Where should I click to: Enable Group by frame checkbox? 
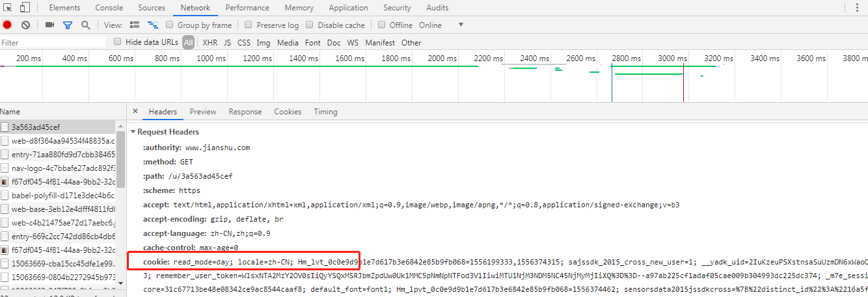coord(170,25)
